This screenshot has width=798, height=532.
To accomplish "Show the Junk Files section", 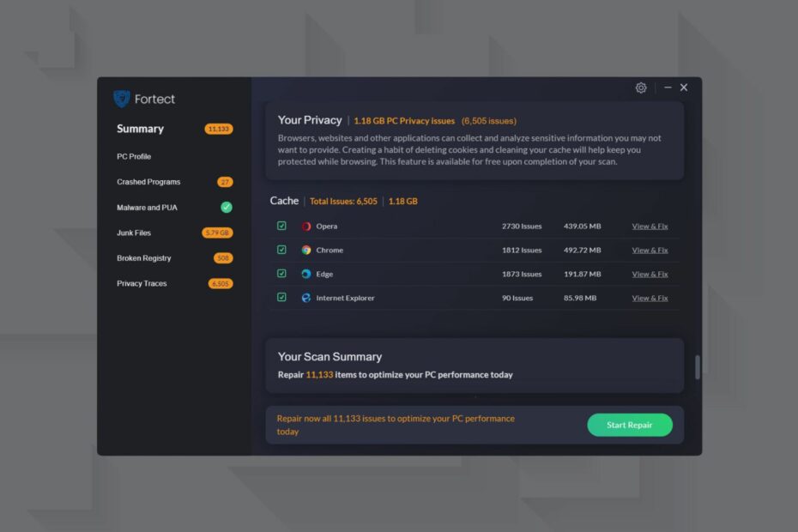I will coord(134,233).
